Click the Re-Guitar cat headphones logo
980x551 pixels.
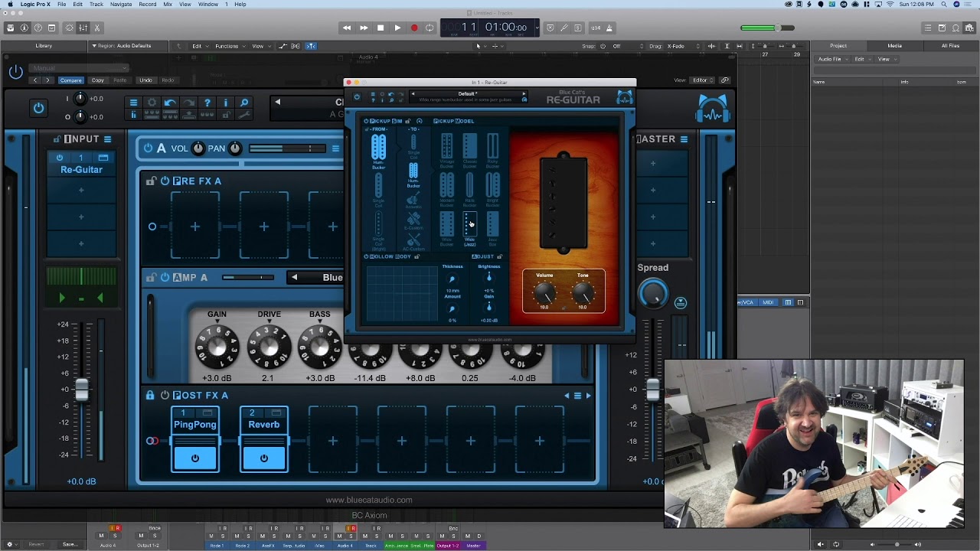tap(625, 97)
